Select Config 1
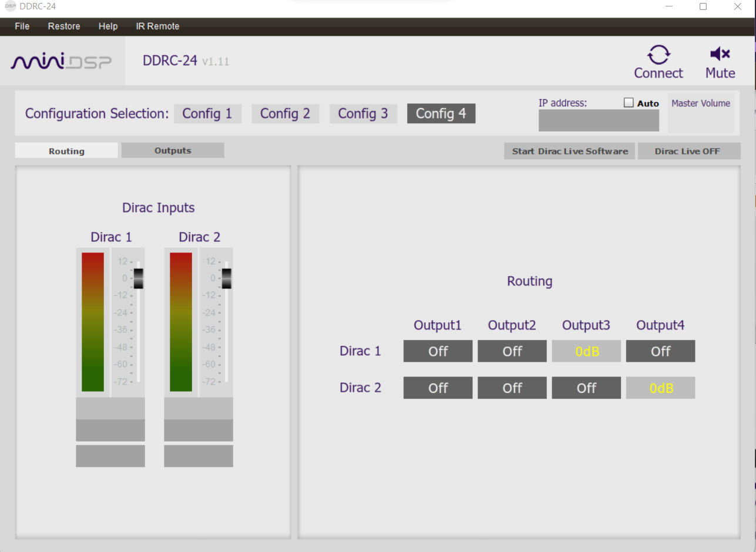The image size is (756, 552). 207,113
